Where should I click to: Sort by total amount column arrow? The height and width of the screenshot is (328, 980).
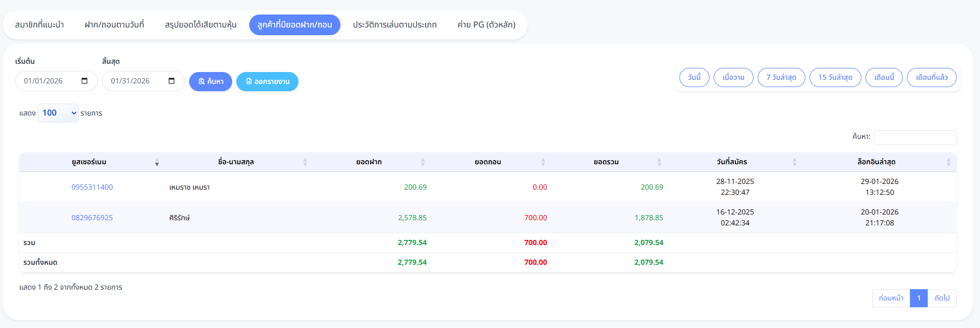click(x=659, y=162)
